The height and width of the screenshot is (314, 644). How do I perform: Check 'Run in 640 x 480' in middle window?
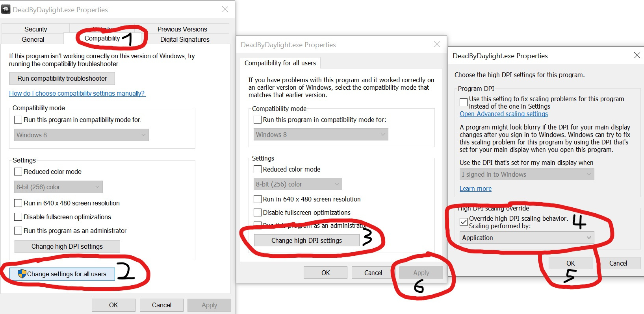258,199
